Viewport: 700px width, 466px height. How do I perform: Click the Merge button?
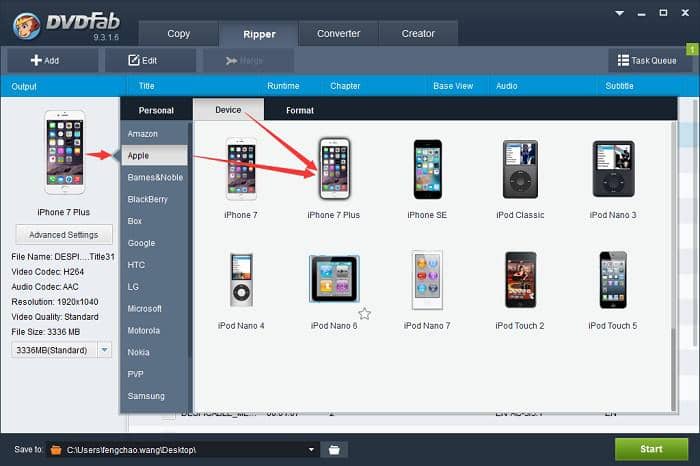248,60
